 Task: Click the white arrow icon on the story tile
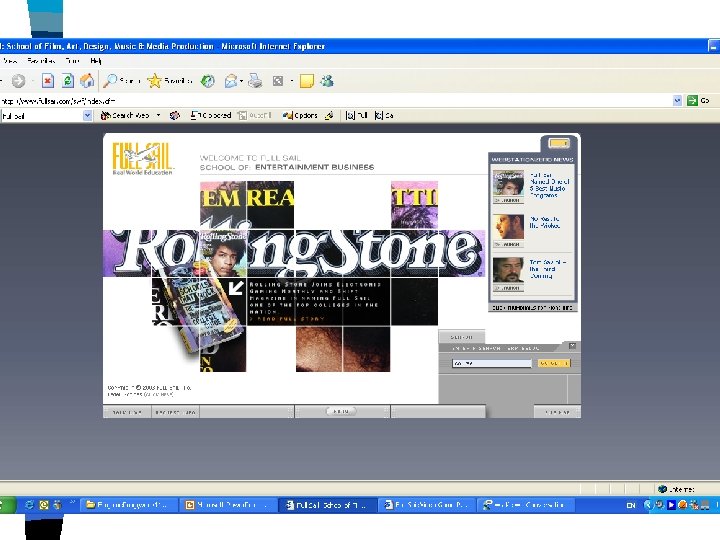click(x=236, y=288)
